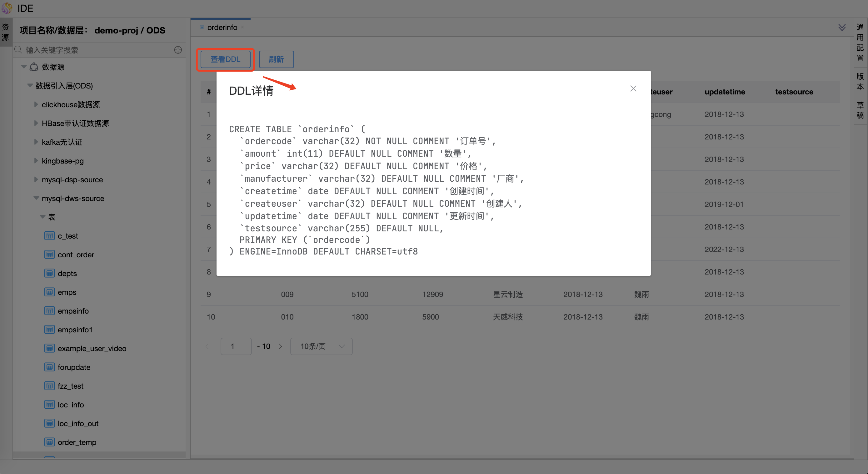Close the DDL详情 dialog with X
The width and height of the screenshot is (868, 474).
point(633,88)
